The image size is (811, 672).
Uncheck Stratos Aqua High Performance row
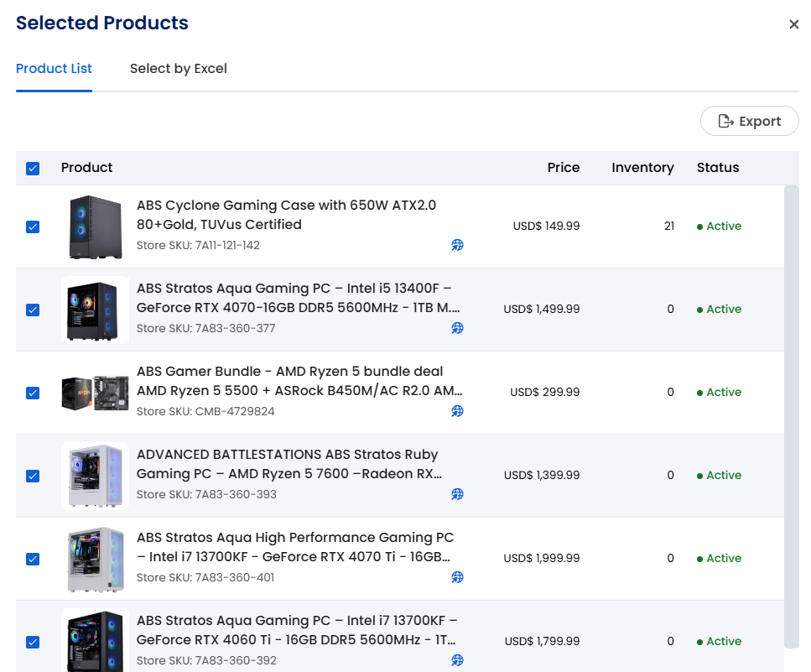[33, 560]
